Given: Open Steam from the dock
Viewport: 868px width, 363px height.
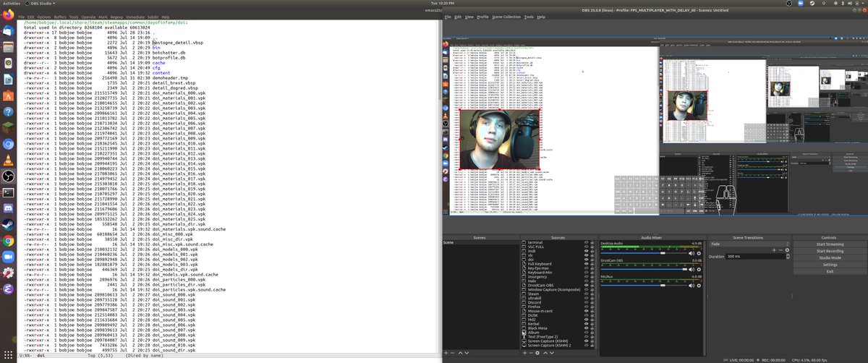Looking at the screenshot, I should tap(8, 225).
